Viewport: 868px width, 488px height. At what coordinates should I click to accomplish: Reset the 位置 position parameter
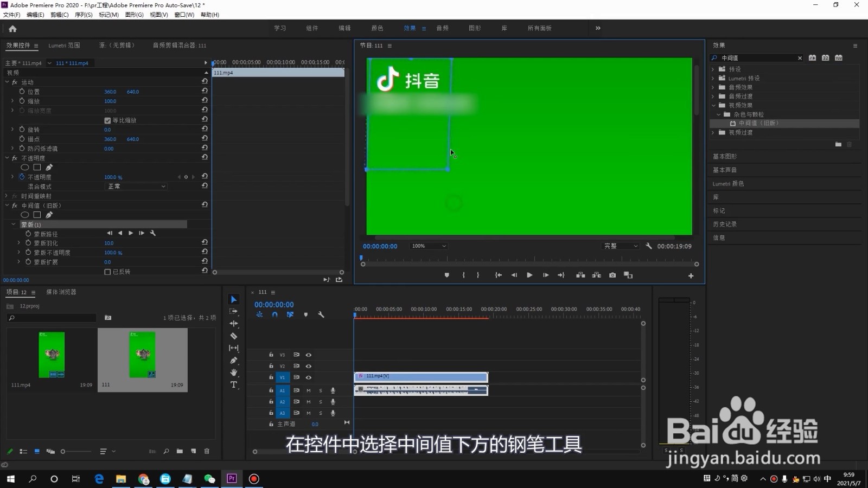[205, 92]
